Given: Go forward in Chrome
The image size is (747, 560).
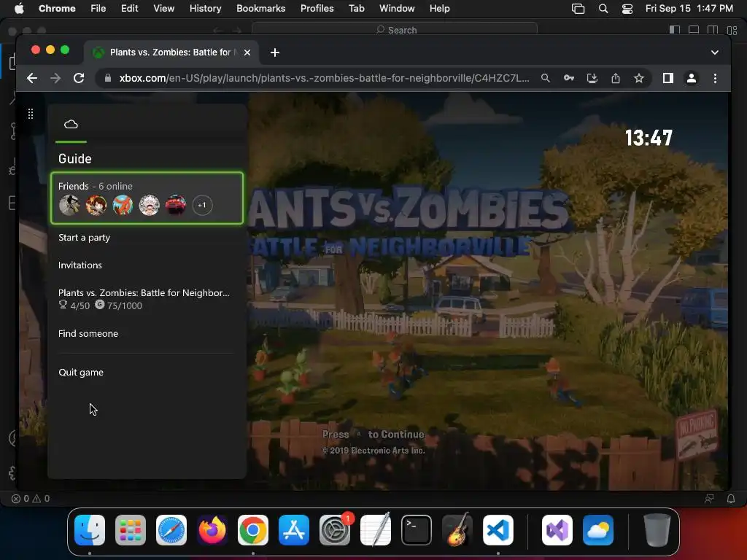Looking at the screenshot, I should coord(55,78).
